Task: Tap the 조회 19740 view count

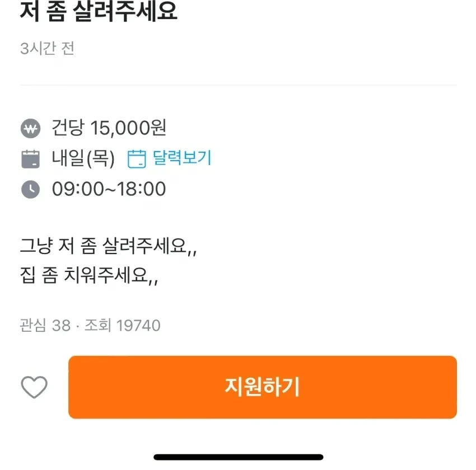Action: coord(123,325)
